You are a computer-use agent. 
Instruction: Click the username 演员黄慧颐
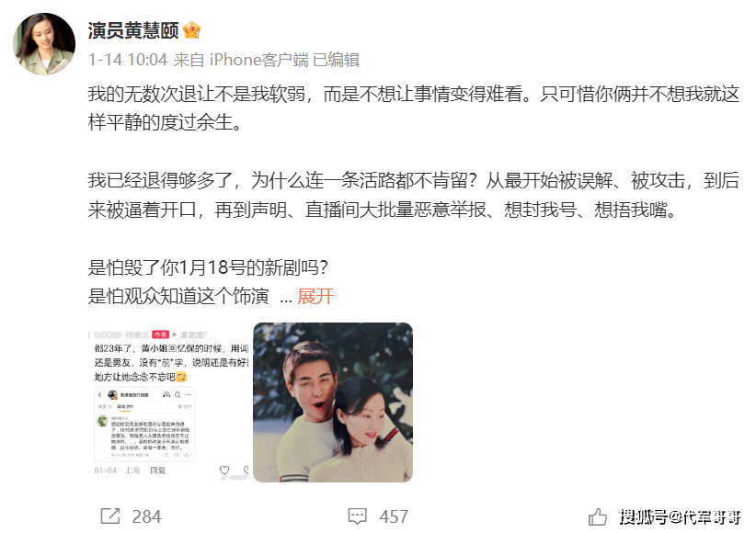tap(133, 30)
